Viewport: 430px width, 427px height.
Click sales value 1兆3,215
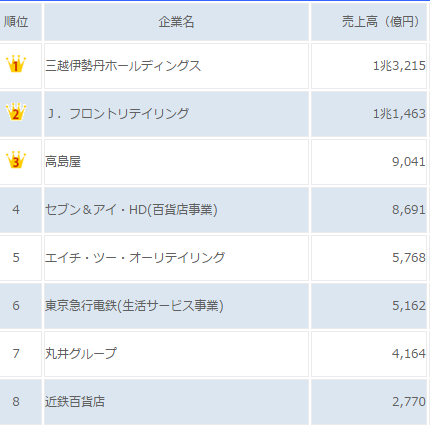point(399,66)
